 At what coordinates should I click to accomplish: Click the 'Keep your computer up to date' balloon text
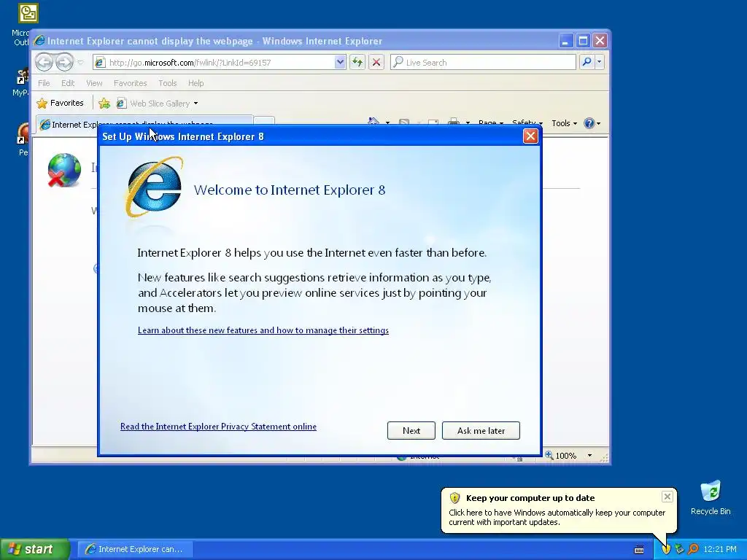tap(557, 517)
